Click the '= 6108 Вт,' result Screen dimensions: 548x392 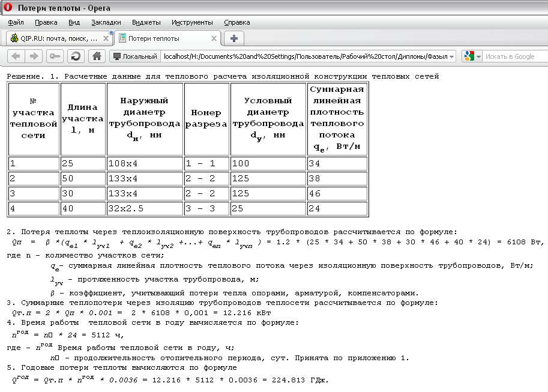521,242
